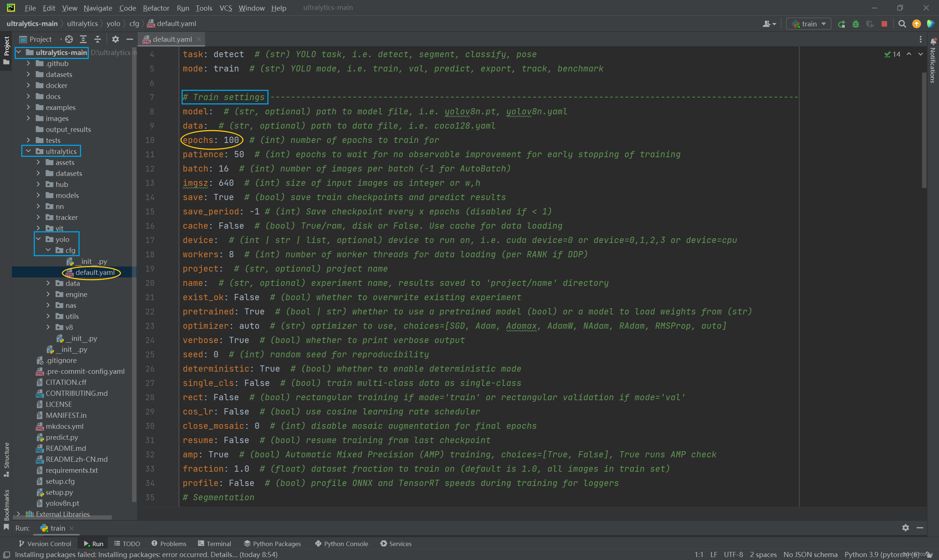This screenshot has width=939, height=560.
Task: Expand the models folder
Action: 38,195
